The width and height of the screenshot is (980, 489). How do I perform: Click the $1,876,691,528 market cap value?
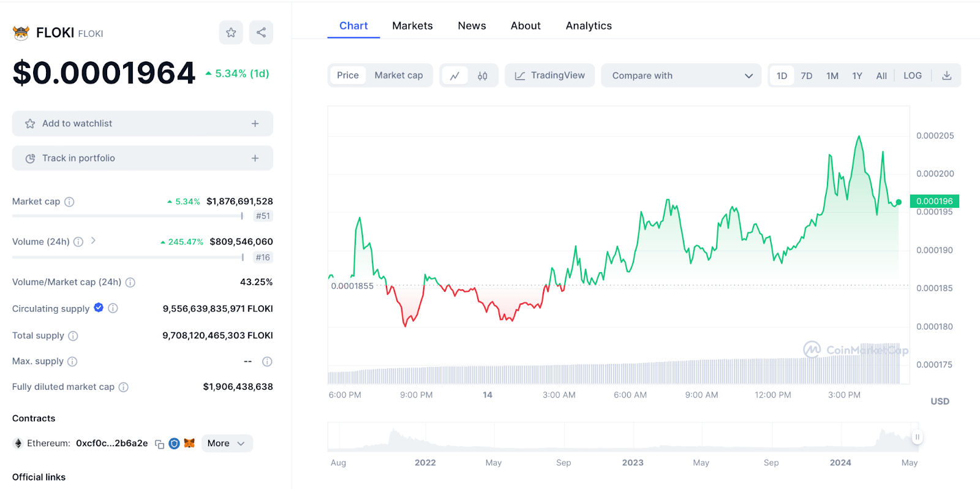(239, 201)
